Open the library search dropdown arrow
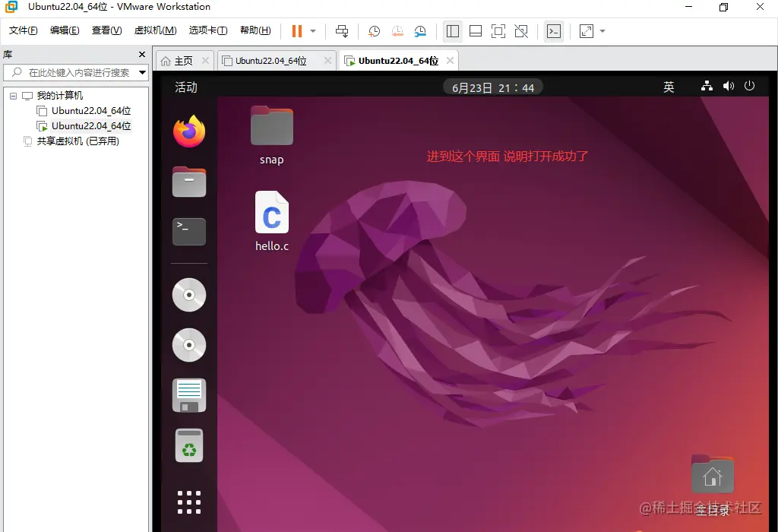Image resolution: width=778 pixels, height=532 pixels. pyautogui.click(x=142, y=72)
